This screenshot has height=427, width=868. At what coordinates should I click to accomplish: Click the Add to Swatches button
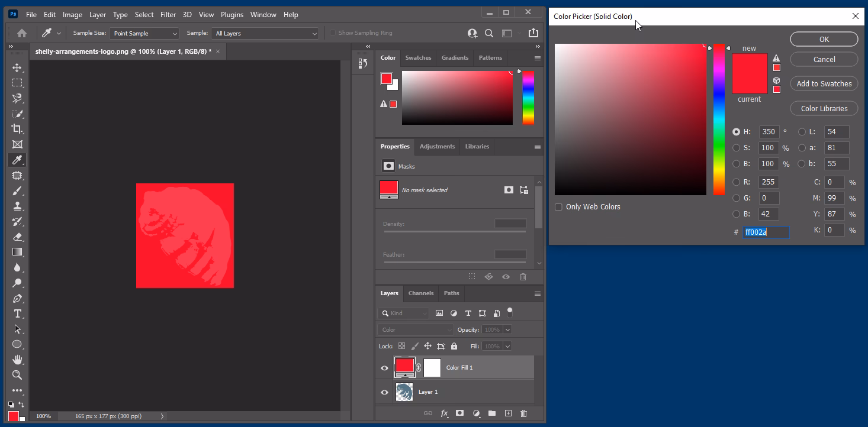click(x=824, y=83)
